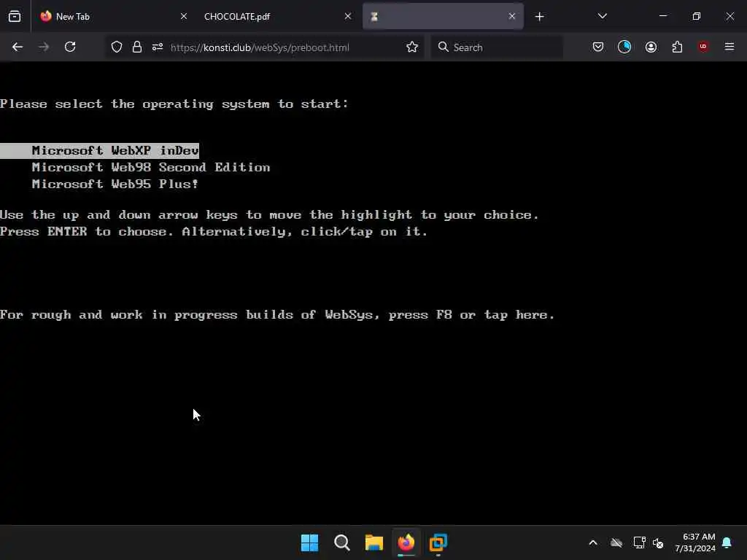Show hidden system tray icons
Image resolution: width=747 pixels, height=560 pixels.
pyautogui.click(x=593, y=542)
